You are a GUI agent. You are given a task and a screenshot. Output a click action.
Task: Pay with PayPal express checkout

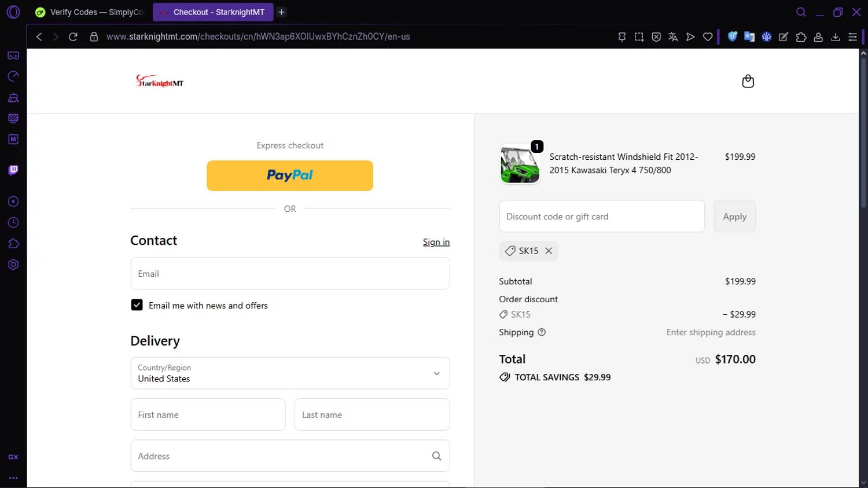click(290, 175)
